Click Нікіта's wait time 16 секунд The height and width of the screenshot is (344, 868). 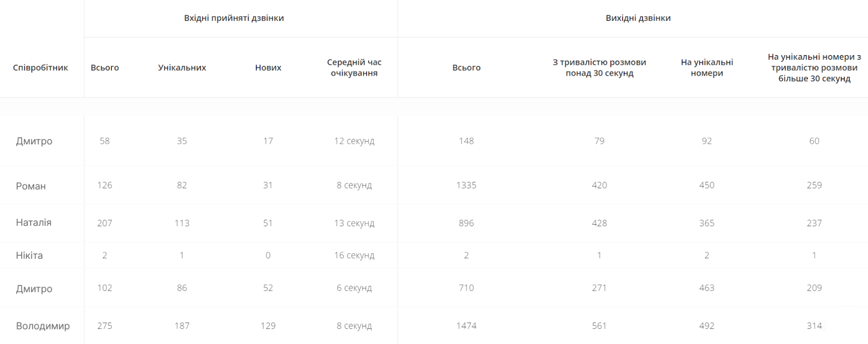pos(354,256)
